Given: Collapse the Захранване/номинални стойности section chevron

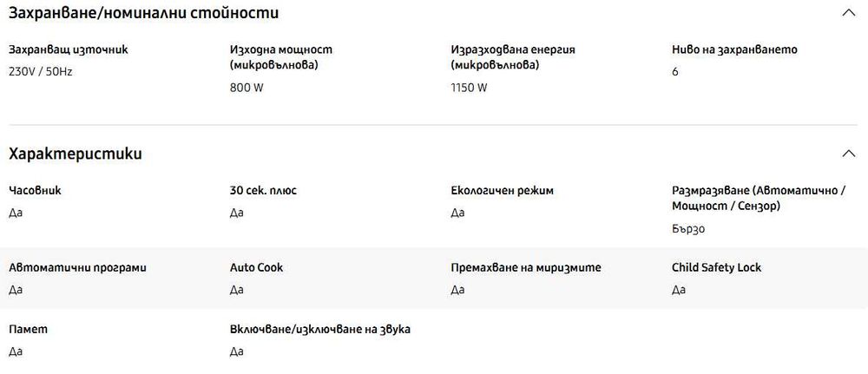Looking at the screenshot, I should 848,13.
